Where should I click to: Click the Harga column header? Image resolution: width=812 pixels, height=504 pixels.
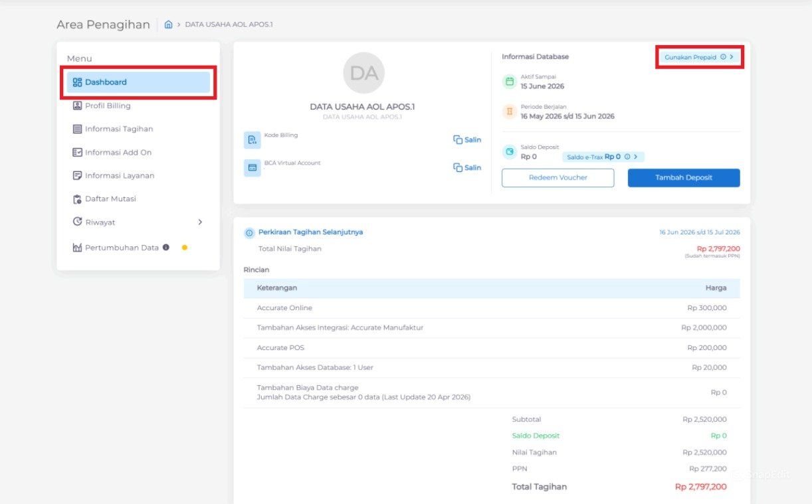tap(716, 288)
